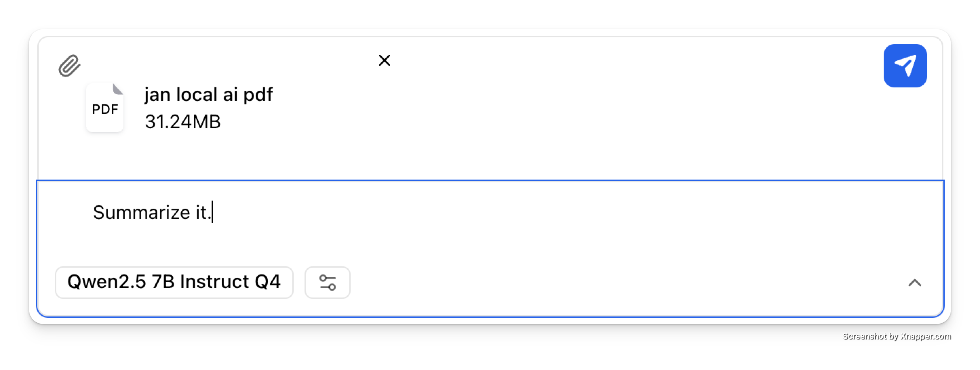Tap the paper plane to submit the prompt
This screenshot has height=370, width=980.
click(905, 65)
